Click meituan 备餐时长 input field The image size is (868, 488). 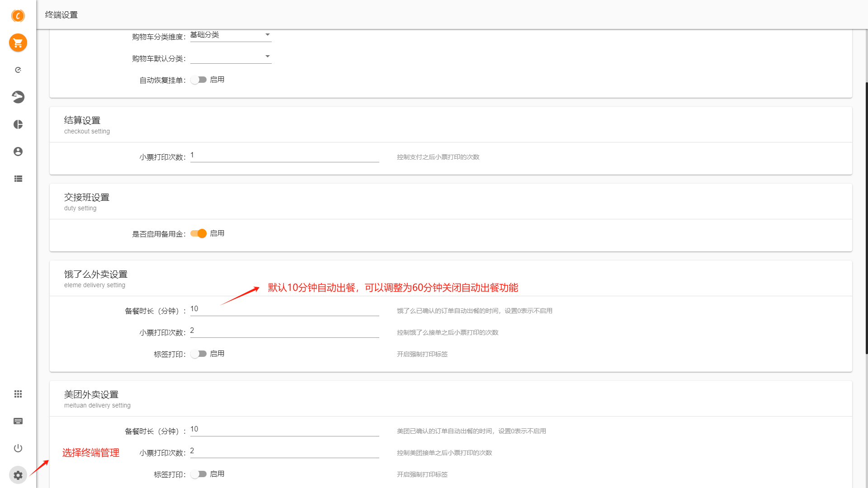click(x=285, y=430)
